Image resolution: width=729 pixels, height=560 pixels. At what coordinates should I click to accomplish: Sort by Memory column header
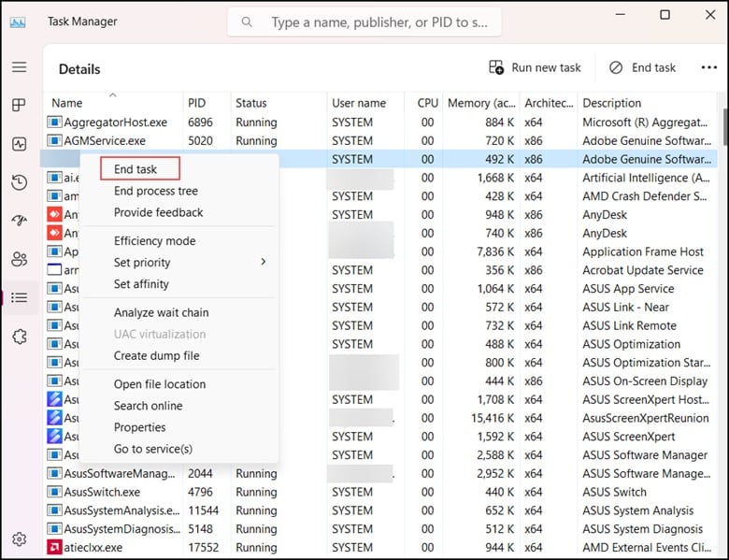[481, 103]
